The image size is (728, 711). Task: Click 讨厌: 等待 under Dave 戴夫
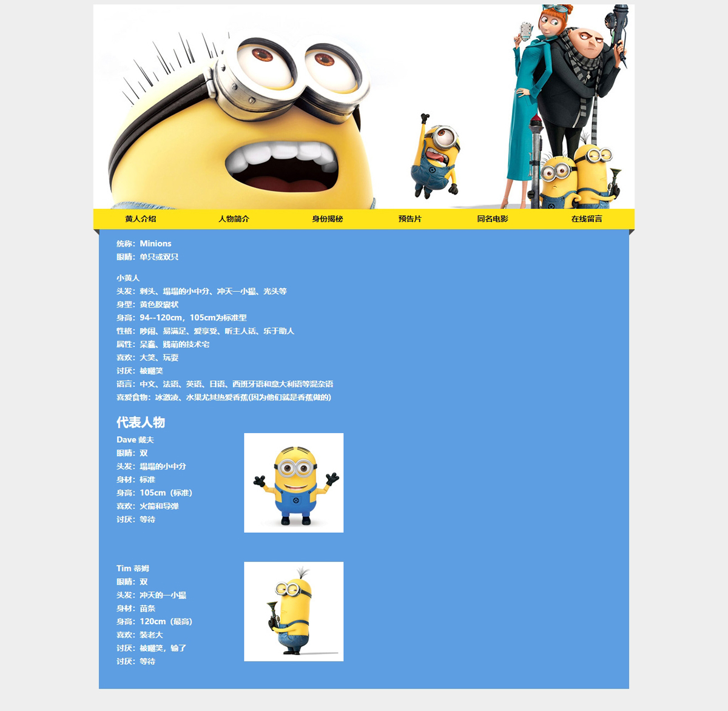tap(136, 520)
